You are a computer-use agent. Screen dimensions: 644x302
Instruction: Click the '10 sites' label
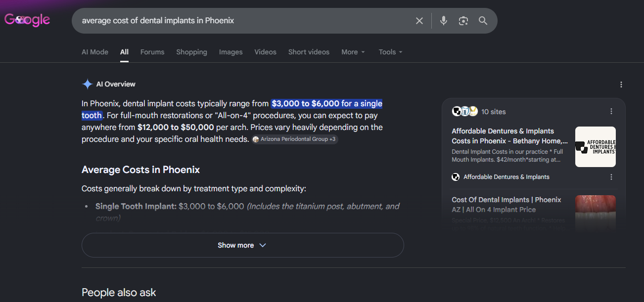494,112
